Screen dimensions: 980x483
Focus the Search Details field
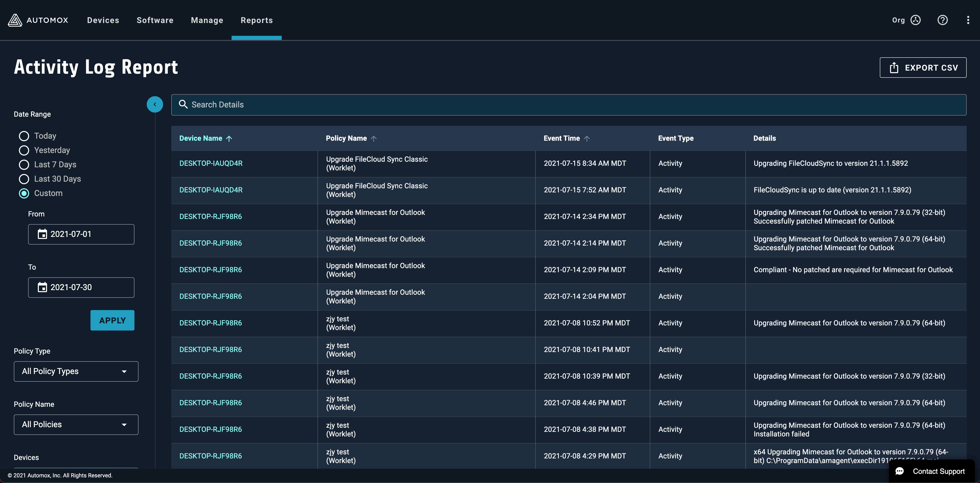pyautogui.click(x=568, y=105)
